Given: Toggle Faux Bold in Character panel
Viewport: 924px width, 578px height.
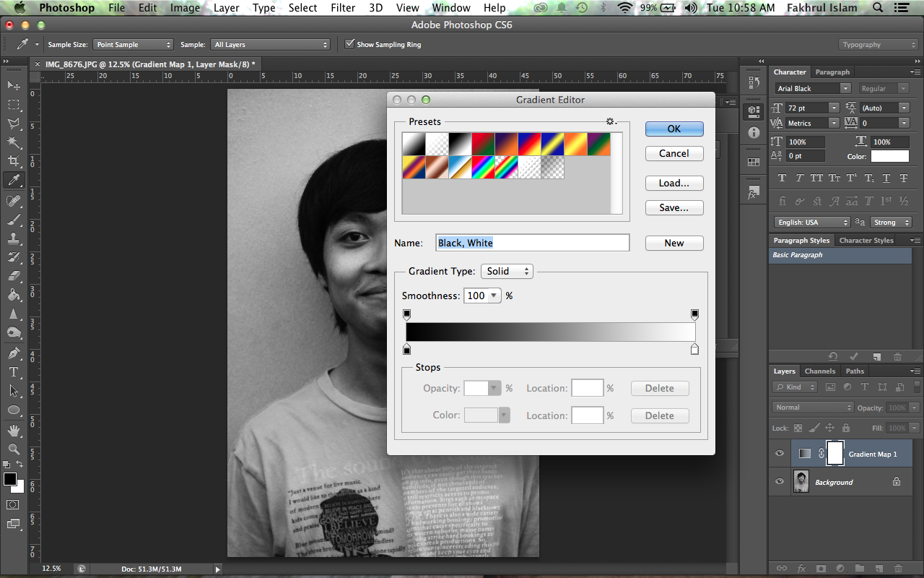Looking at the screenshot, I should click(782, 178).
